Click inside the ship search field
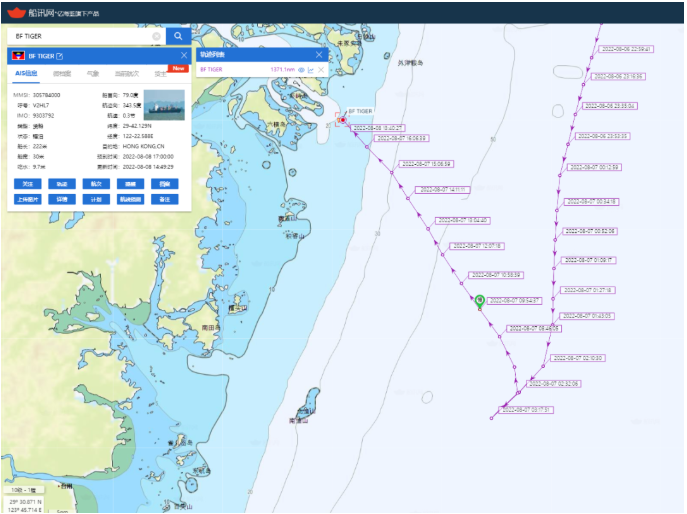This screenshot has height=514, width=687. click(83, 36)
